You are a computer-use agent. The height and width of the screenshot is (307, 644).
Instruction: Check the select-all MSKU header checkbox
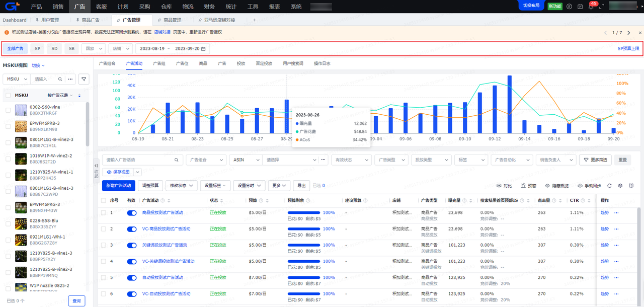tap(8, 95)
